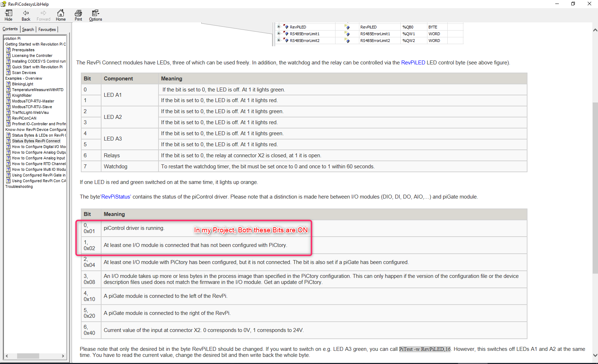Click the RevPiCodesysLibHelp title bar icon
The width and height of the screenshot is (598, 364).
coord(4,4)
